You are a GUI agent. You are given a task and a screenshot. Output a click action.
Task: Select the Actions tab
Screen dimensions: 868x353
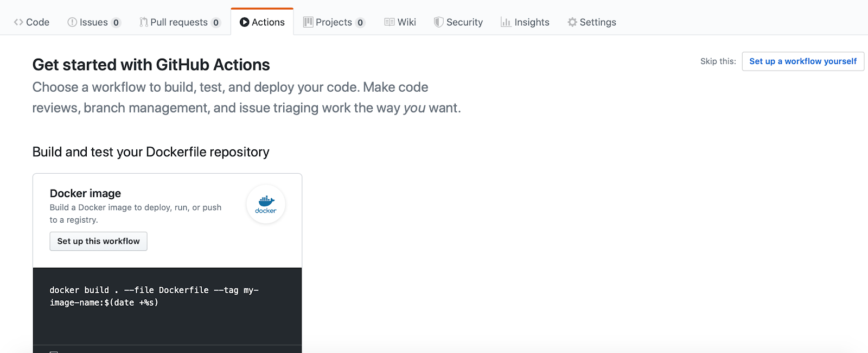263,22
